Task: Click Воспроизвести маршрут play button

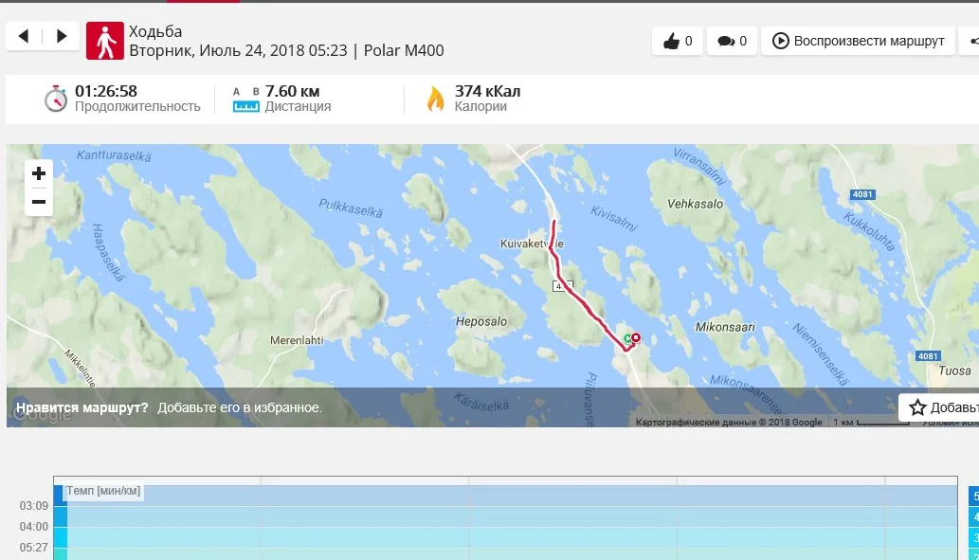Action: point(858,41)
